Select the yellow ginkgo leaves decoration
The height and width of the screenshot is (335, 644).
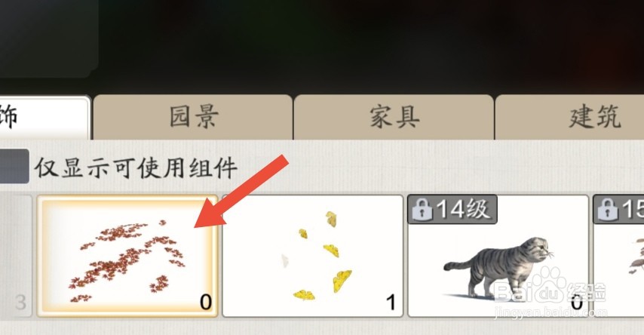click(312, 256)
